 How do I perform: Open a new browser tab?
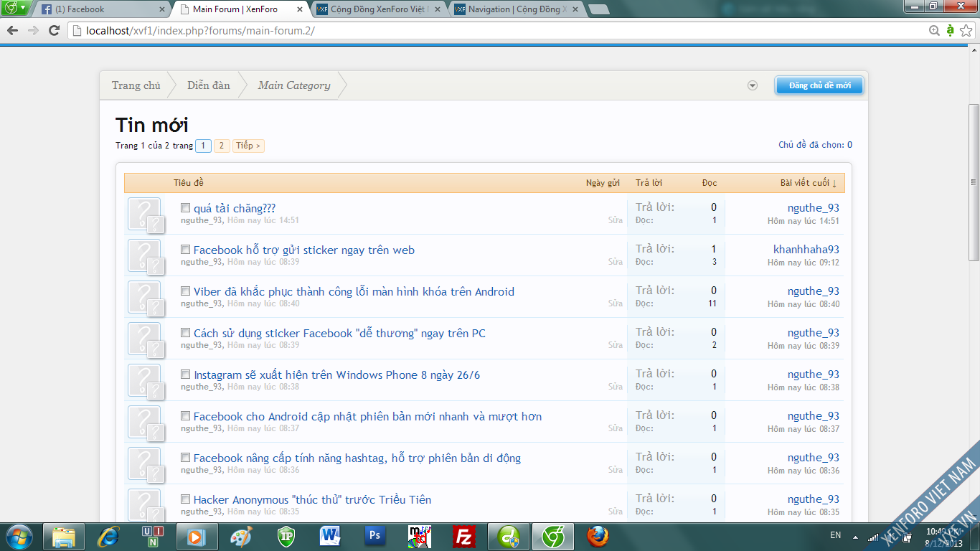point(598,9)
